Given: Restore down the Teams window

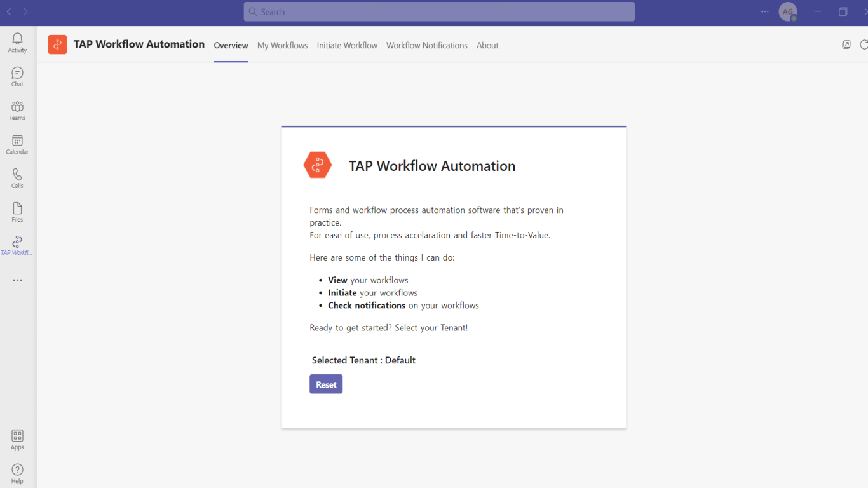Looking at the screenshot, I should (x=843, y=11).
